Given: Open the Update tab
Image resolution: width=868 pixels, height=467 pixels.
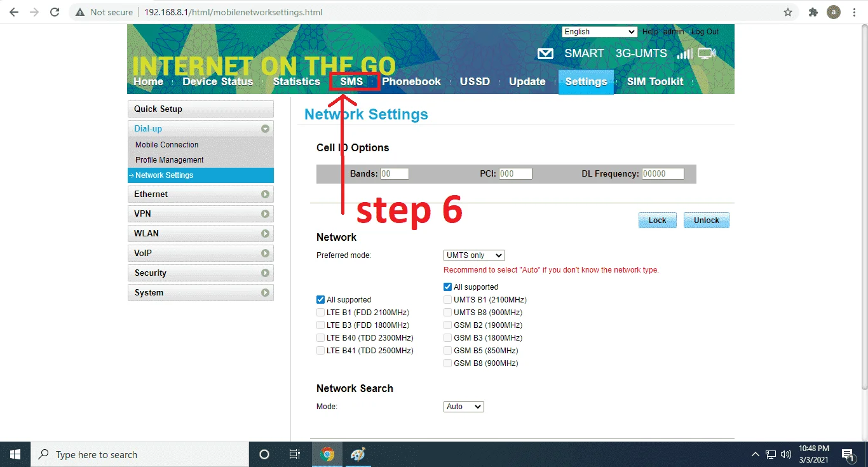Looking at the screenshot, I should (527, 81).
